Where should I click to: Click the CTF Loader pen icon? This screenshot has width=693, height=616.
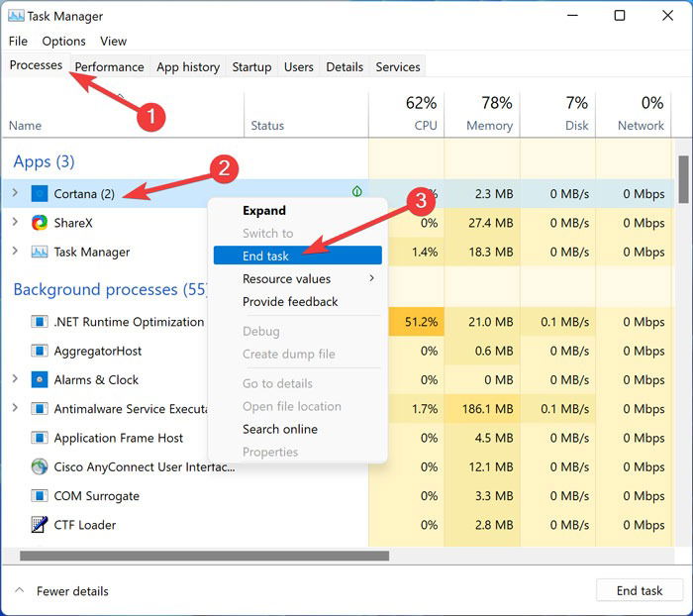pos(40,525)
